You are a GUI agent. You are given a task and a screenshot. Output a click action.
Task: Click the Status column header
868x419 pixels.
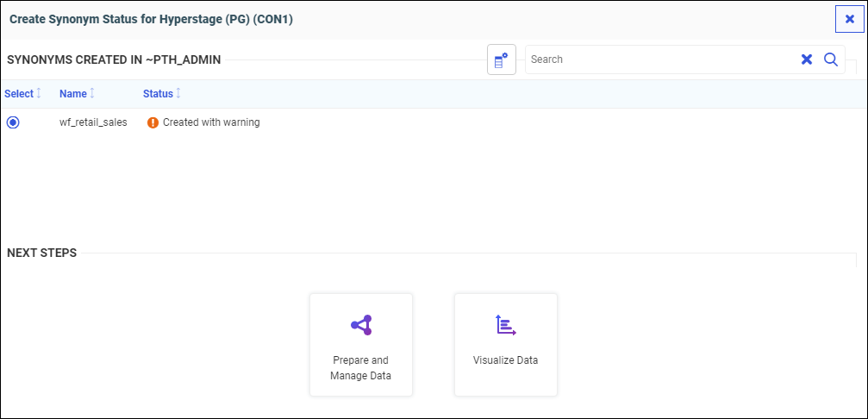158,93
